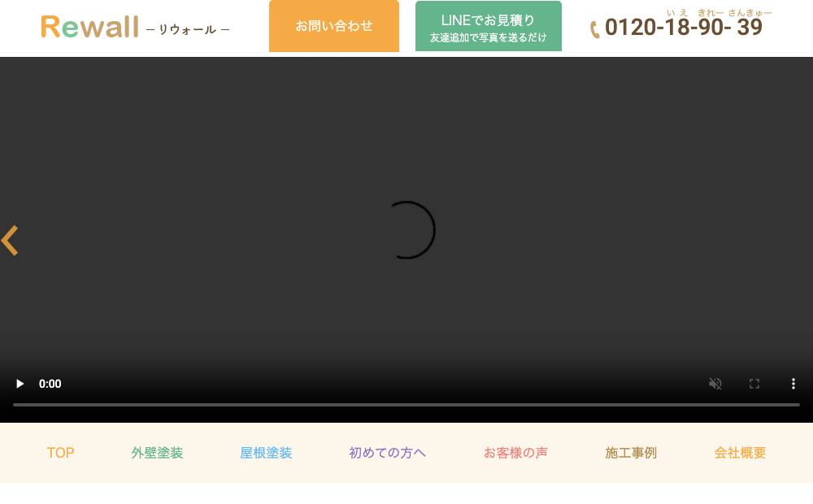Image resolution: width=813 pixels, height=504 pixels.
Task: Open the お問い合わせ contact button
Action: pyautogui.click(x=334, y=26)
